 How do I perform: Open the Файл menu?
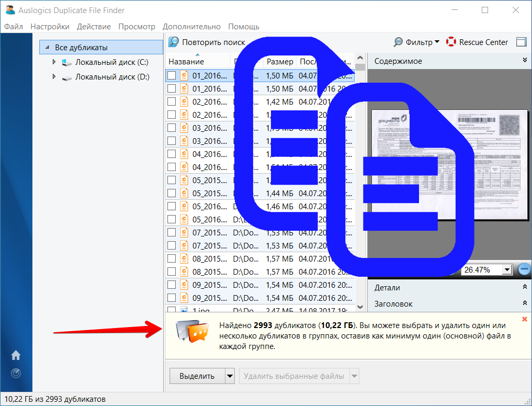coord(14,27)
